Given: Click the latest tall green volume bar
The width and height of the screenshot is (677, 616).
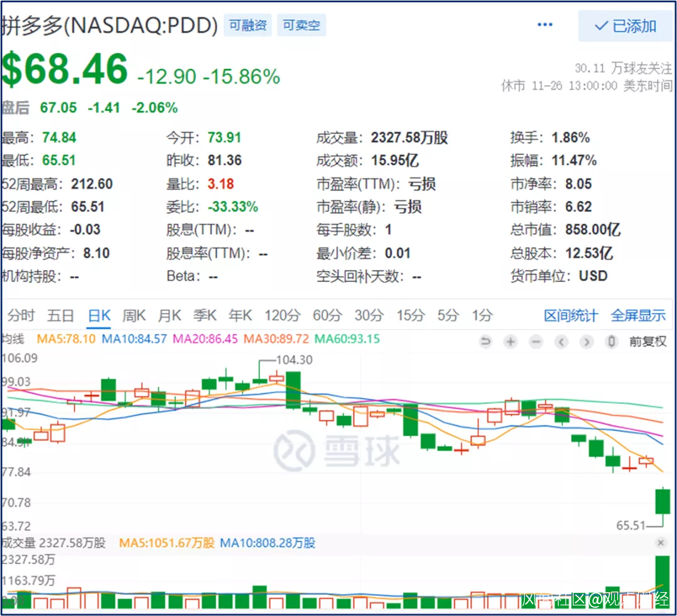Looking at the screenshot, I should [x=663, y=582].
